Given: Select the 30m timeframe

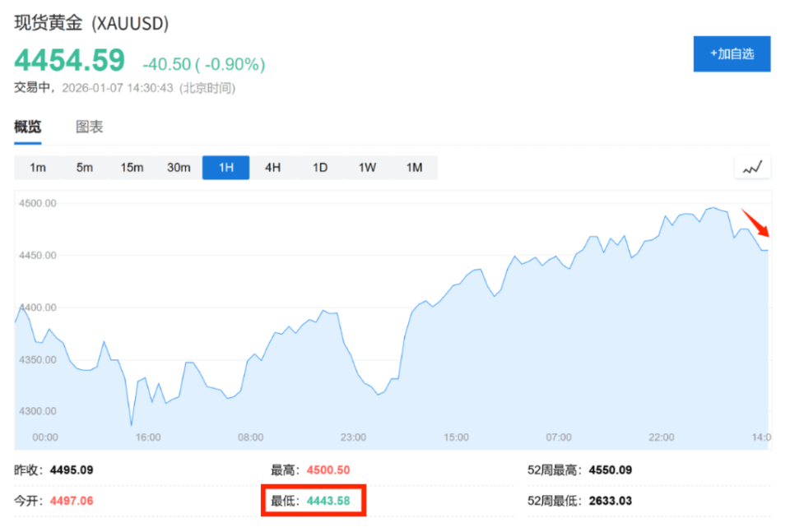Looking at the screenshot, I should pyautogui.click(x=179, y=166).
